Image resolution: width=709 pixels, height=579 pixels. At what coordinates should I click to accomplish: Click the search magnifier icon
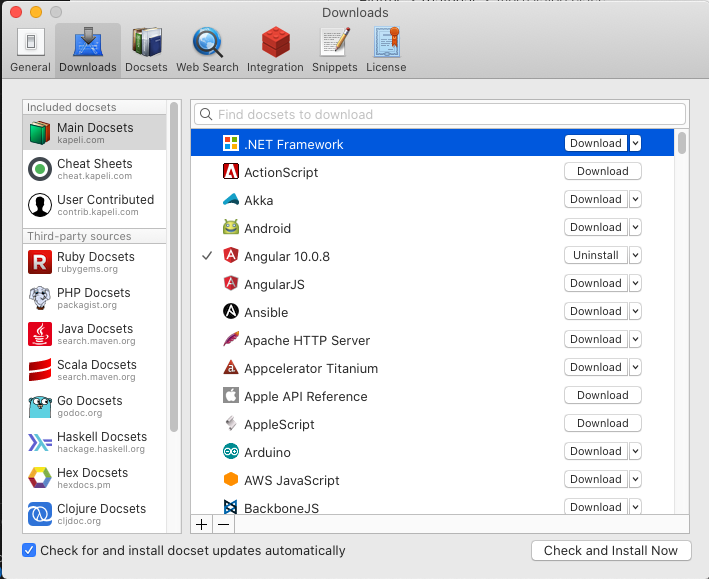[x=206, y=114]
